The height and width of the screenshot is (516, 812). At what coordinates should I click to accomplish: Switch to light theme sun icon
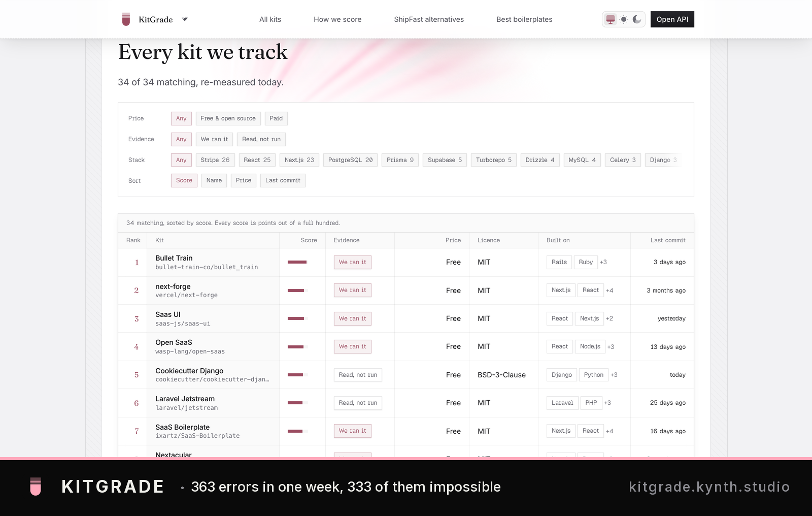pos(624,19)
